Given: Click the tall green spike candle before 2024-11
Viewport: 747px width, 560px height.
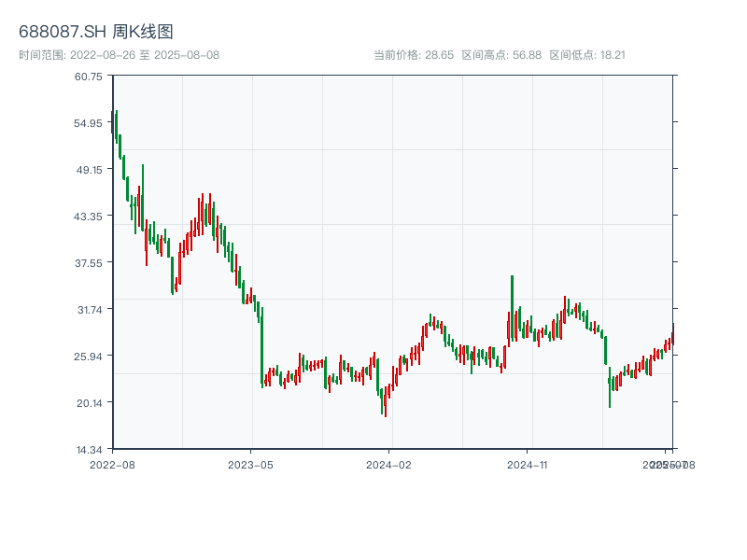Looking at the screenshot, I should 512,299.
